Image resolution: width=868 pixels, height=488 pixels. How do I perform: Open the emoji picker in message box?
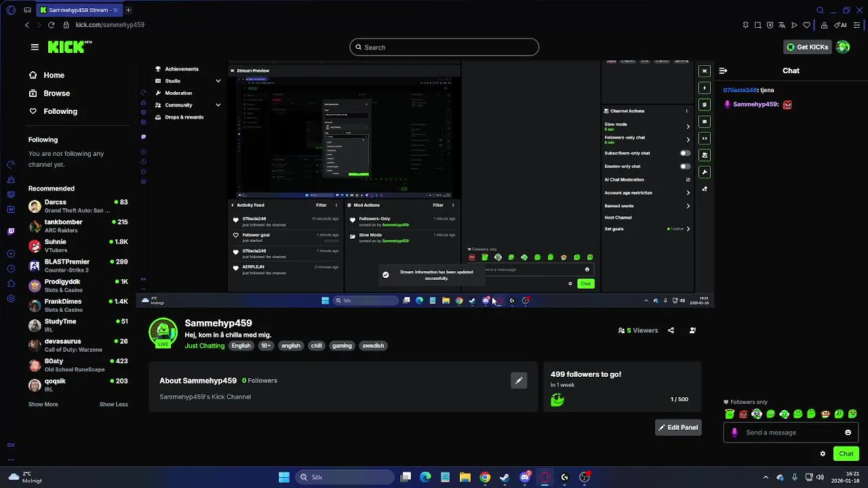(x=848, y=432)
